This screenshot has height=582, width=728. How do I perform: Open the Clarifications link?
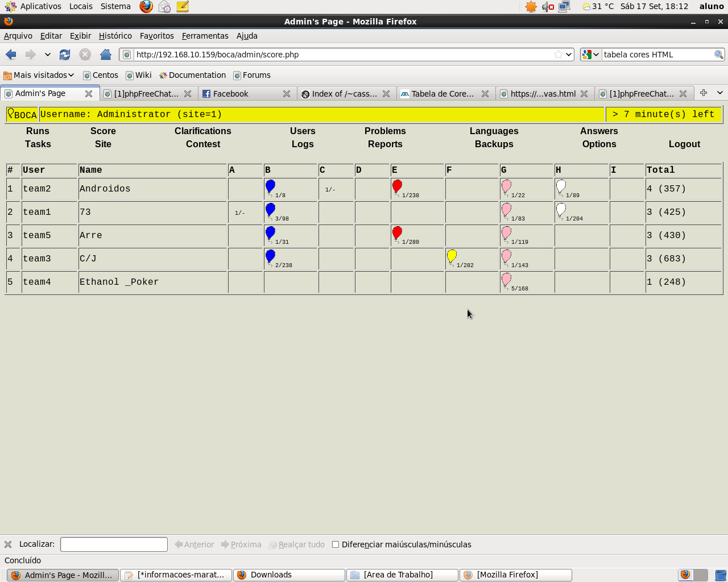point(202,131)
